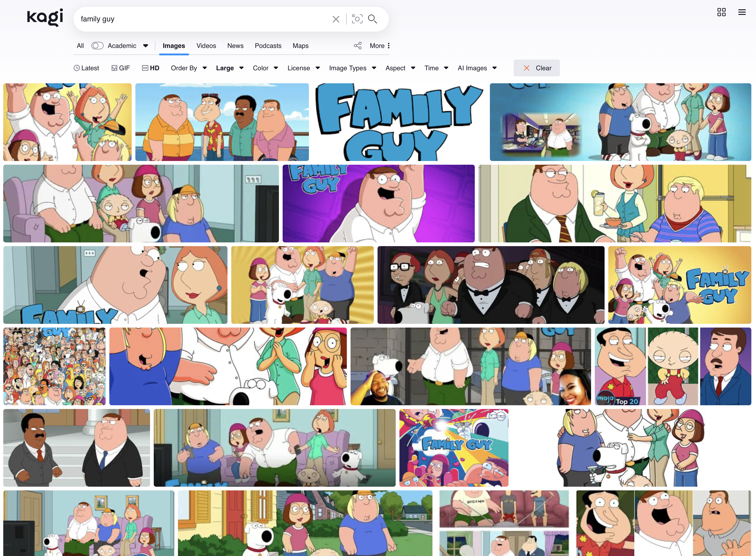The height and width of the screenshot is (556, 756).
Task: Toggle the HD filter
Action: tap(151, 68)
